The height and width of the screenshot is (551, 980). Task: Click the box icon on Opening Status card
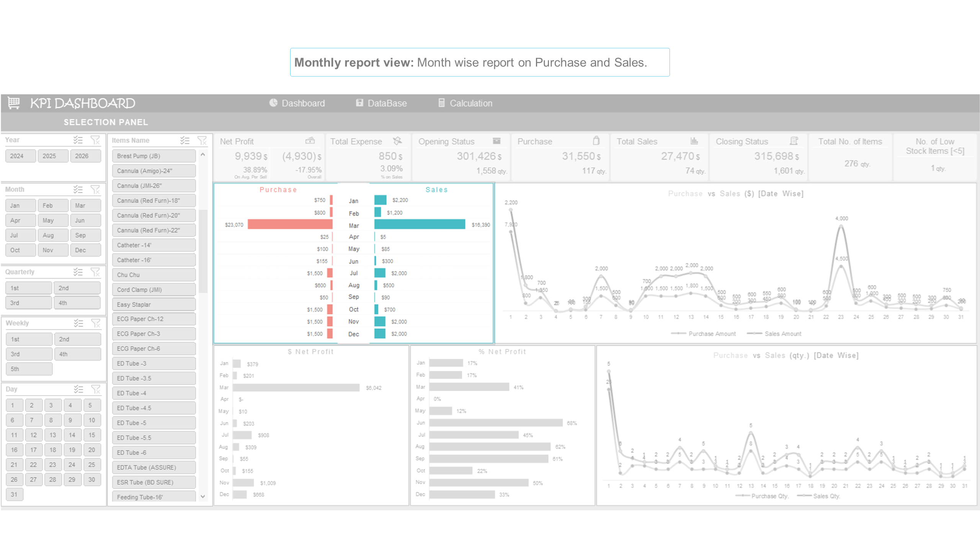pos(497,141)
